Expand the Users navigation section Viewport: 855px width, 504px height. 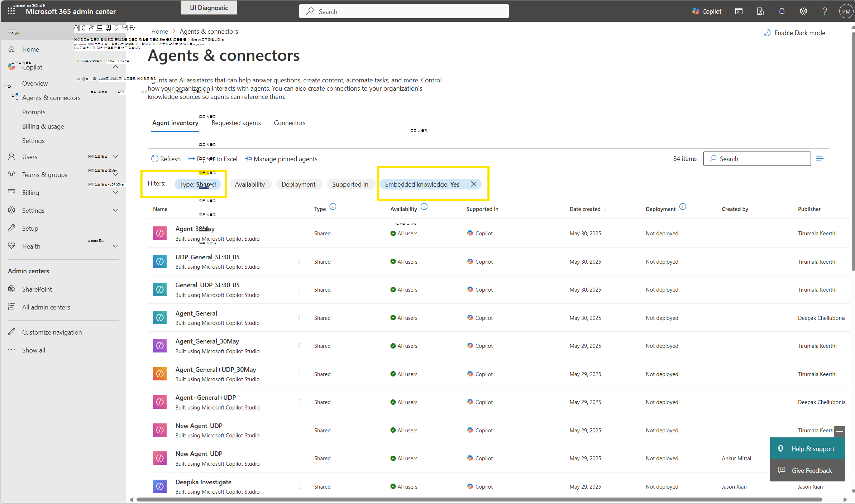(115, 157)
